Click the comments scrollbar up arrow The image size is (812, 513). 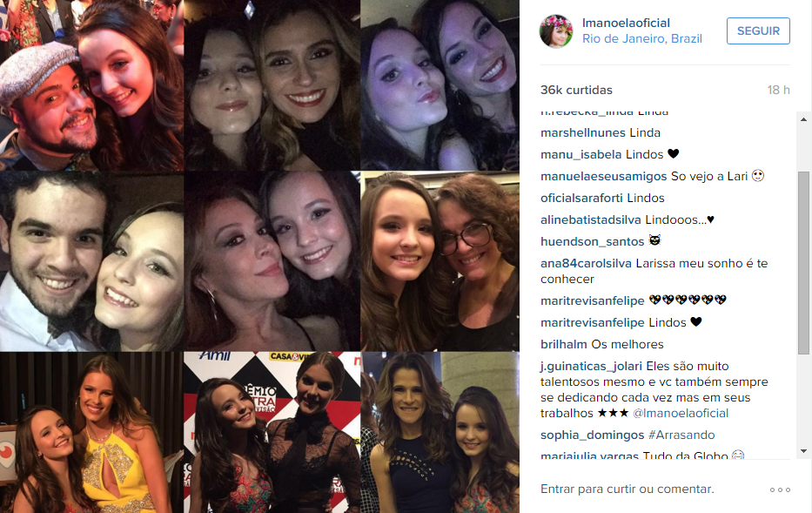point(803,119)
